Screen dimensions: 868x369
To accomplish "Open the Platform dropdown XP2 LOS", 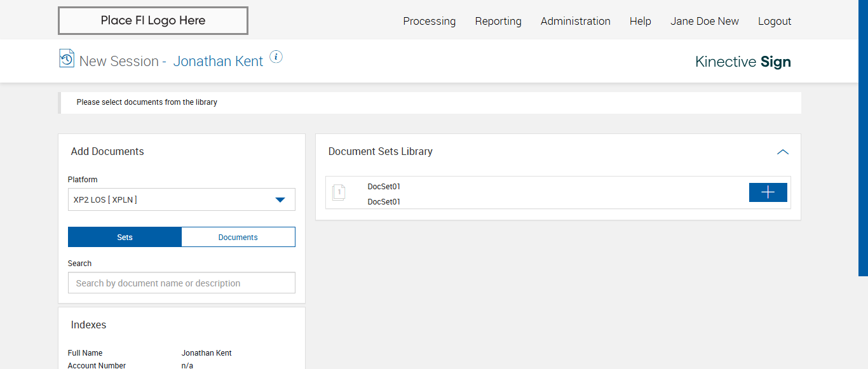I will coord(181,199).
